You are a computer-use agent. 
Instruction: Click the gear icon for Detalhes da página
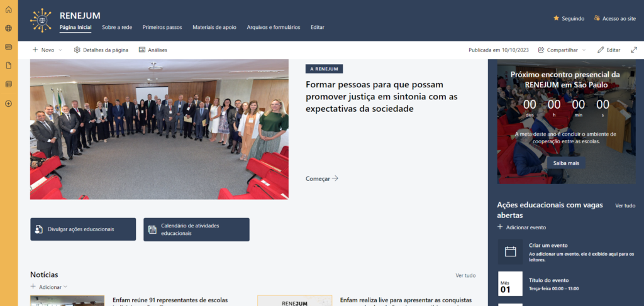(77, 50)
